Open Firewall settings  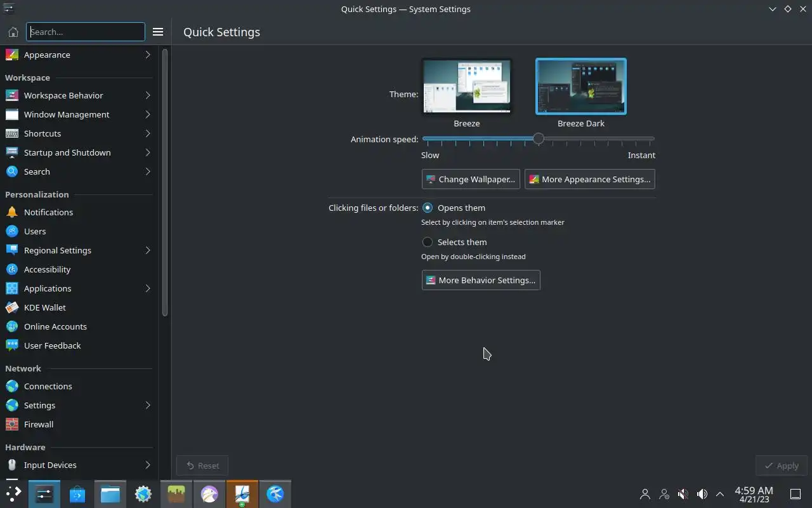[x=79, y=424]
